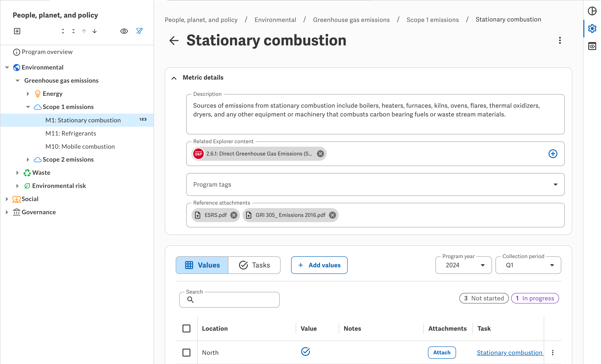The height and width of the screenshot is (364, 601).
Task: Open the Program tags dropdown
Action: tap(555, 185)
